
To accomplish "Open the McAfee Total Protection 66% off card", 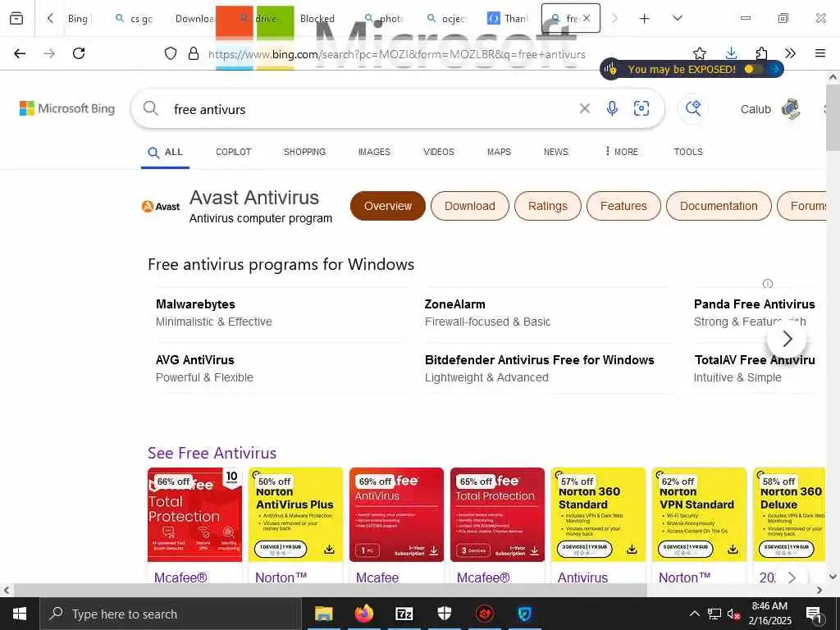I will (194, 515).
